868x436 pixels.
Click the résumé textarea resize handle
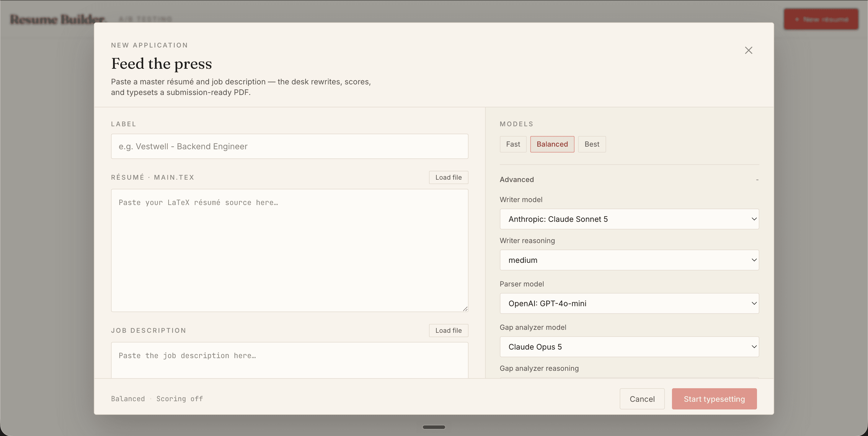465,309
